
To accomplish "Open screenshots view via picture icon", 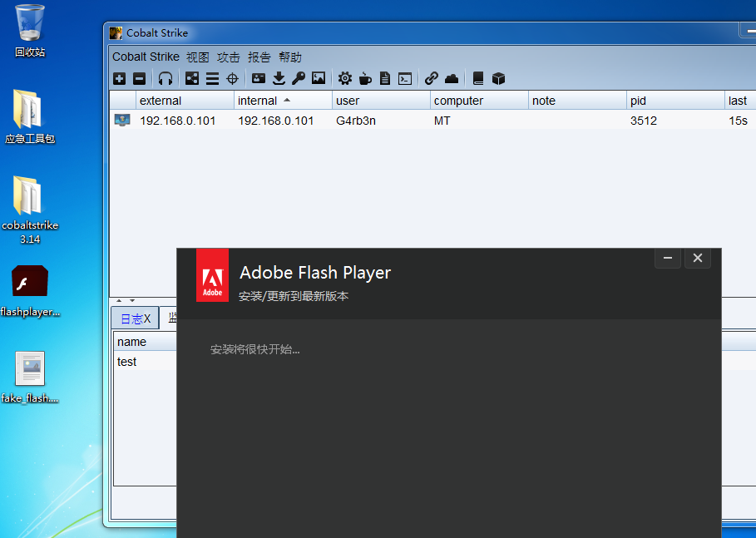I will pyautogui.click(x=319, y=78).
